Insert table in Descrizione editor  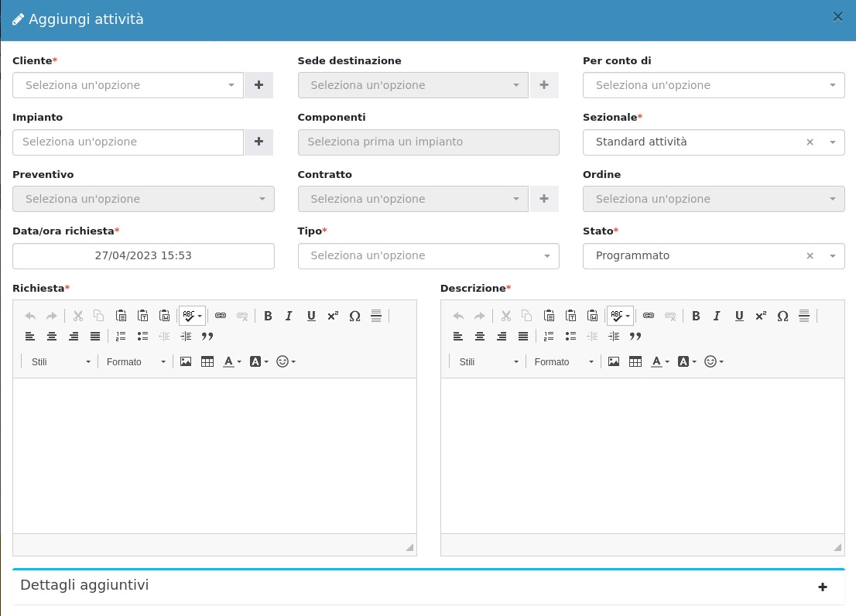coord(635,361)
